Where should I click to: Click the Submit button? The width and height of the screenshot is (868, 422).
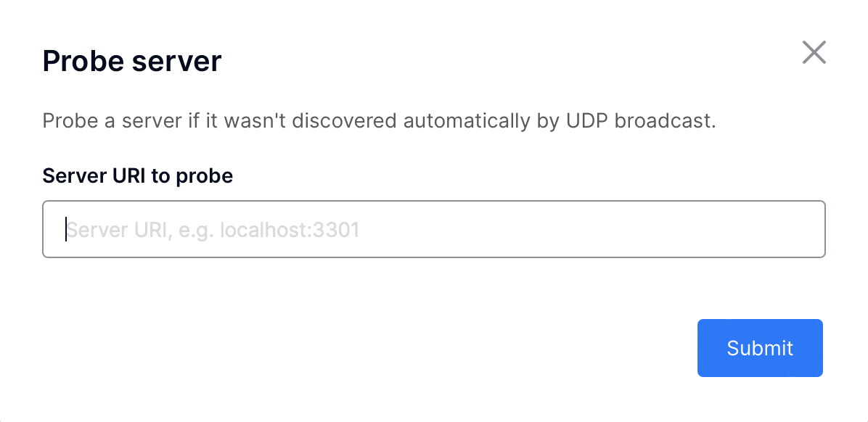[759, 348]
